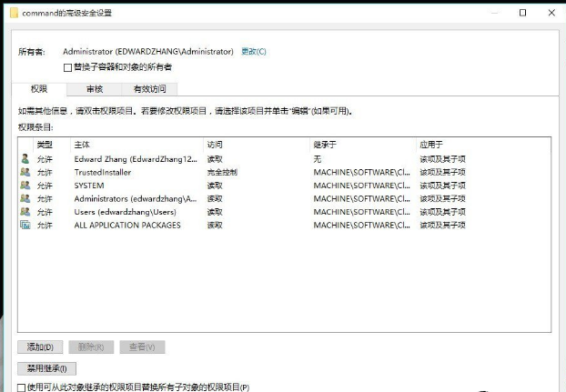Screen dimensions: 566x392
Task: Click the group icon beside Administrators entry
Action: [x=25, y=198]
